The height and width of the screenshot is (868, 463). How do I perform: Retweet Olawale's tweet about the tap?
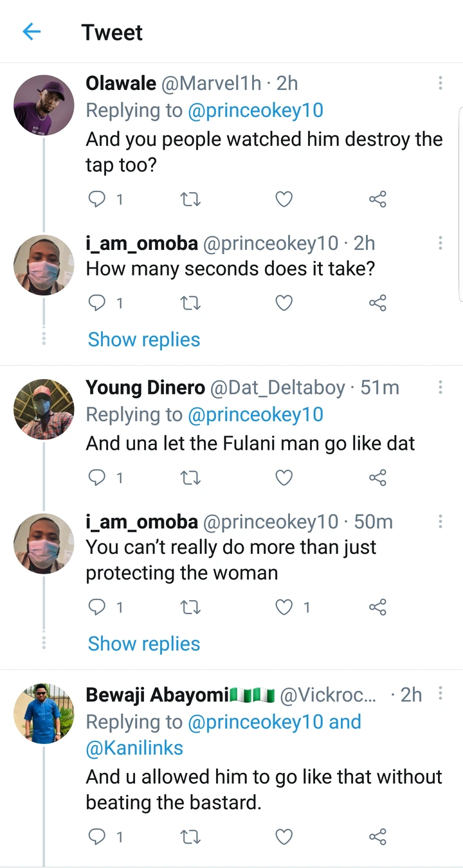190,200
